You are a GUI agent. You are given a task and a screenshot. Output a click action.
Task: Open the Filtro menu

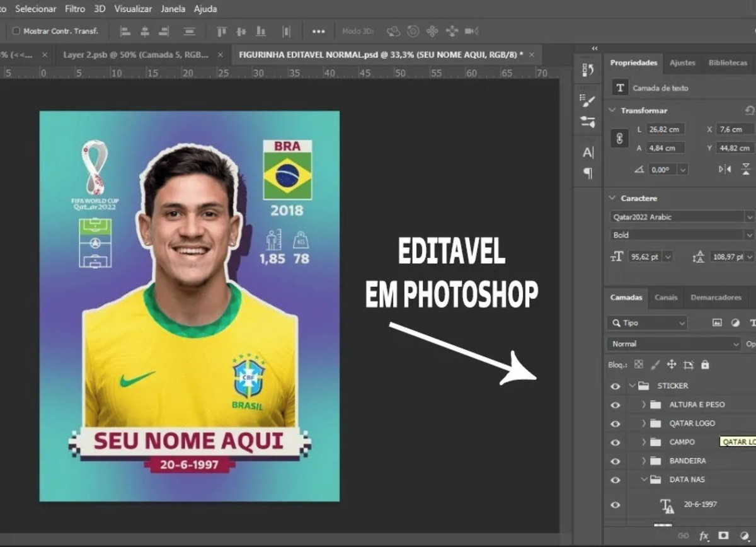pos(75,9)
